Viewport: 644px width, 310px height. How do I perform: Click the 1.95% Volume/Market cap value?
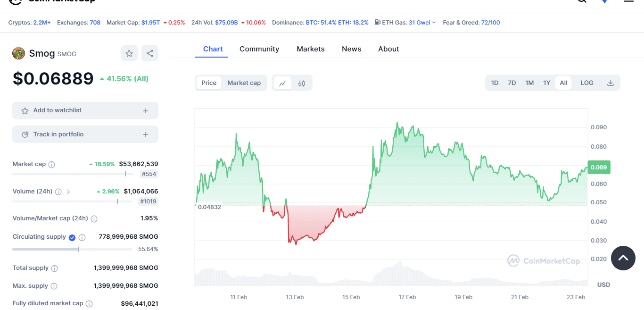(149, 218)
